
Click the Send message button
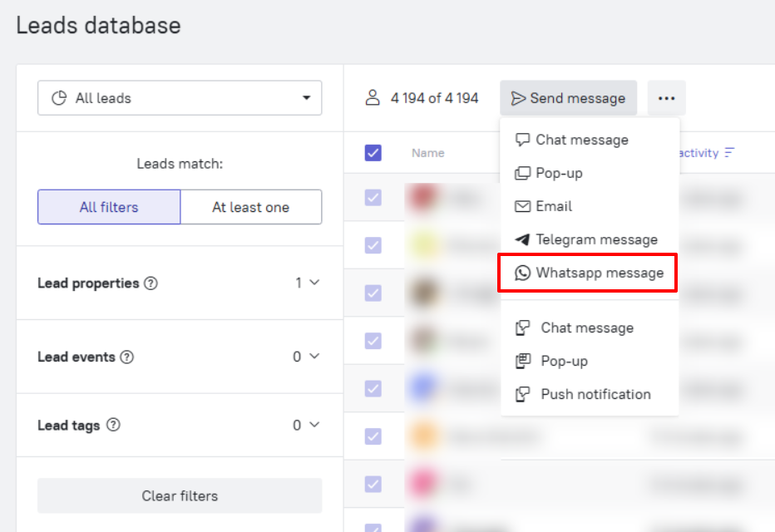pyautogui.click(x=568, y=98)
